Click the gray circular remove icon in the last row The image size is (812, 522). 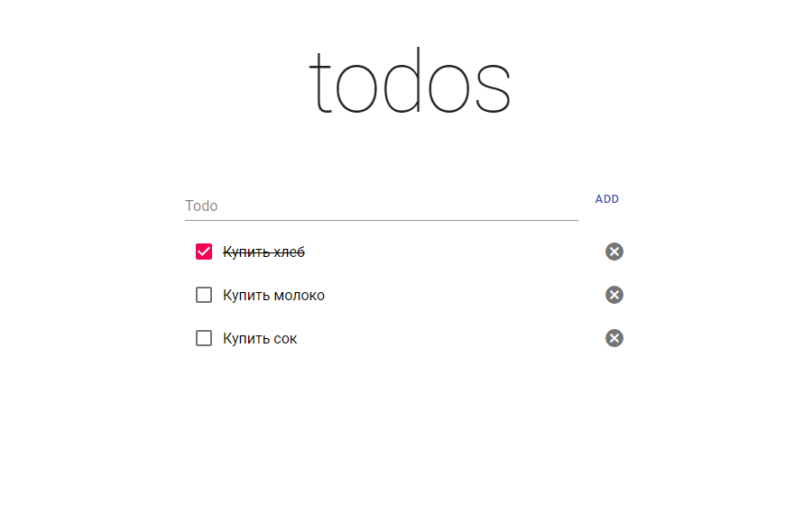pos(614,338)
